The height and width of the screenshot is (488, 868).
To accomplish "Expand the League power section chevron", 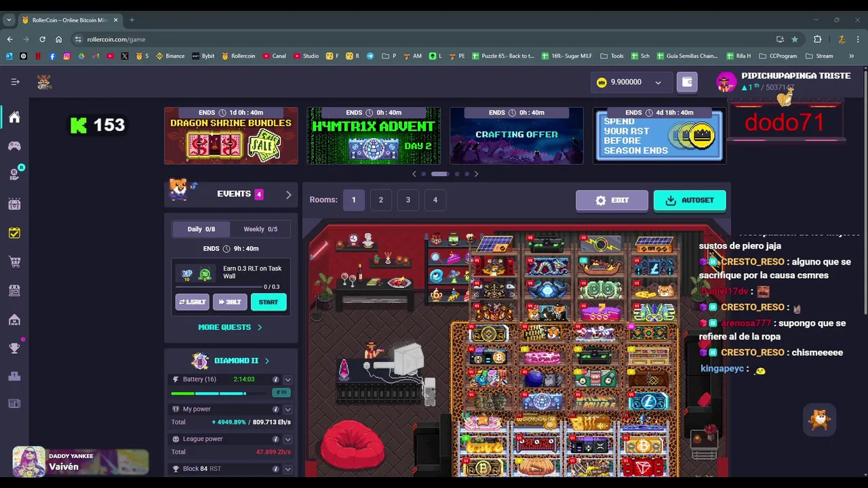I will pos(288,439).
